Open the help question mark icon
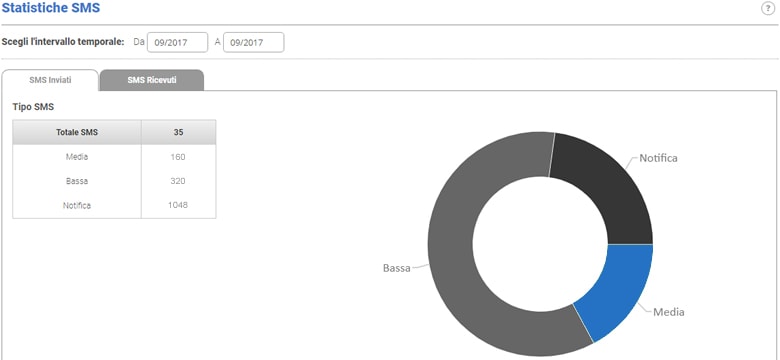 tap(768, 9)
